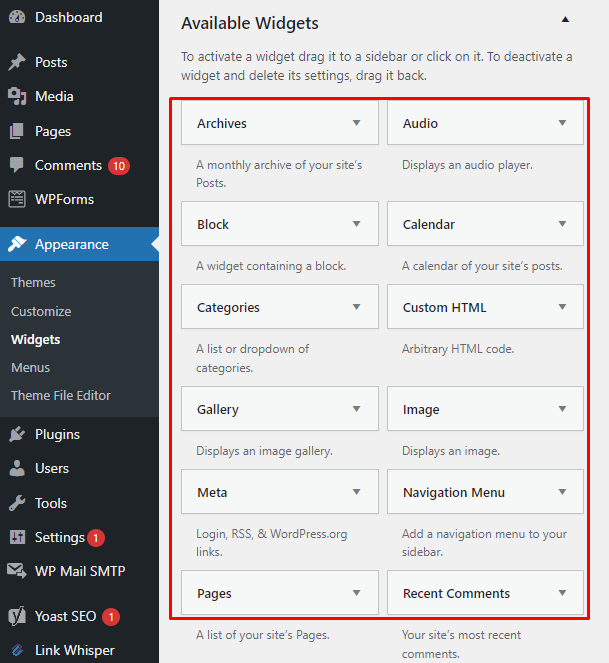
Task: Click the Users person icon
Action: coord(17,468)
